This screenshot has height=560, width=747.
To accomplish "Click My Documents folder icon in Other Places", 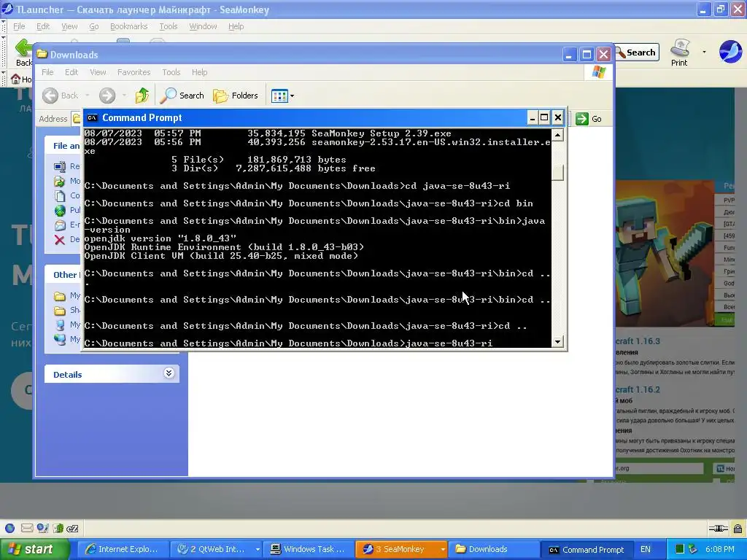I will (60, 296).
